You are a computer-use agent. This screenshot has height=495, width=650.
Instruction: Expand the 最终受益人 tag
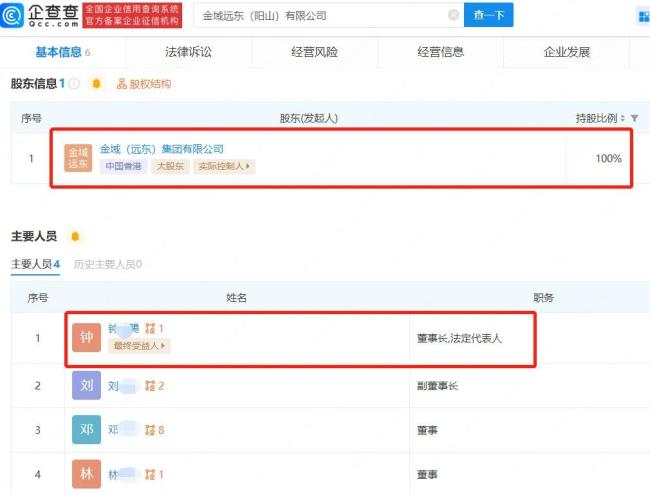(x=139, y=346)
